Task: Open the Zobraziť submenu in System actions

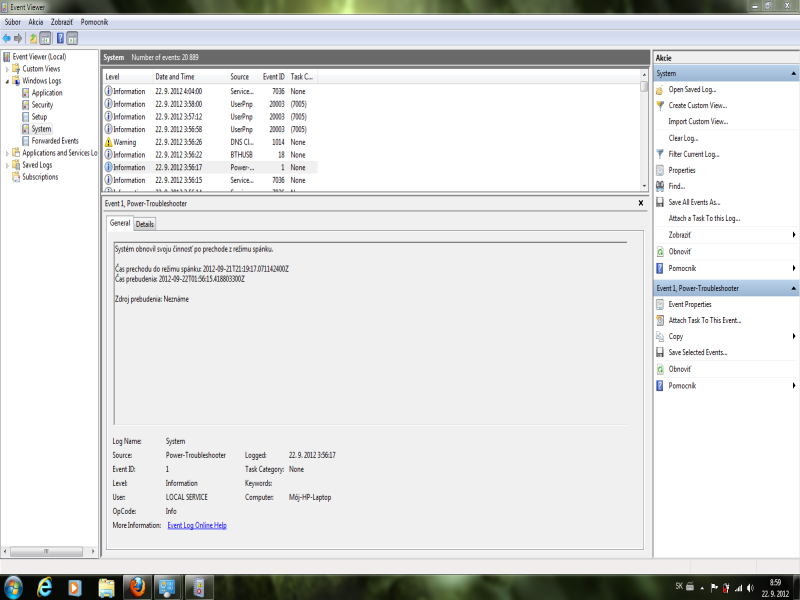Action: [679, 234]
